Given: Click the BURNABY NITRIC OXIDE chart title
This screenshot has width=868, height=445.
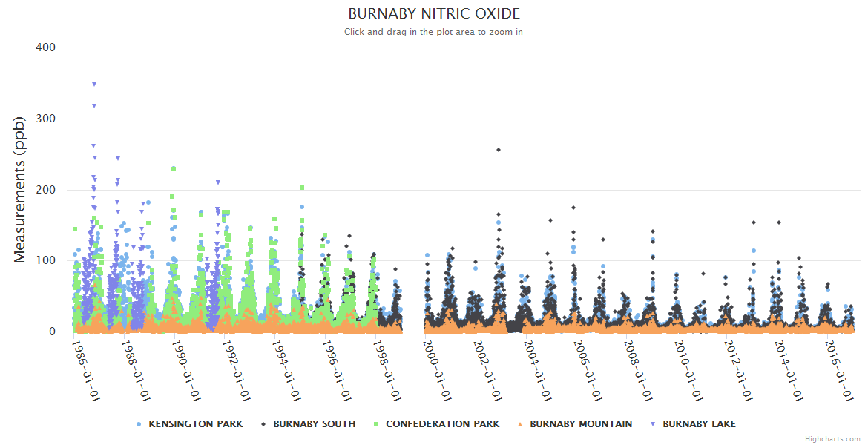Looking at the screenshot, I should (x=434, y=14).
